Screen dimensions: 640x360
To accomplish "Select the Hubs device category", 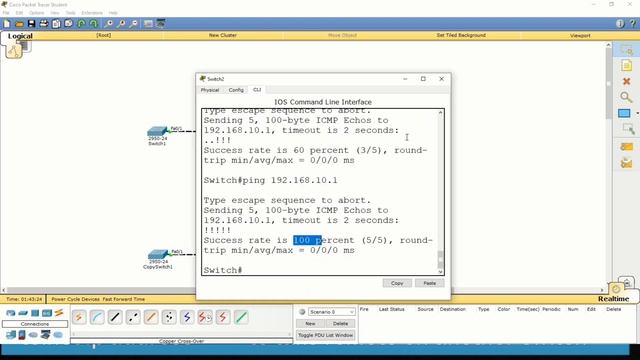I will coord(35,313).
